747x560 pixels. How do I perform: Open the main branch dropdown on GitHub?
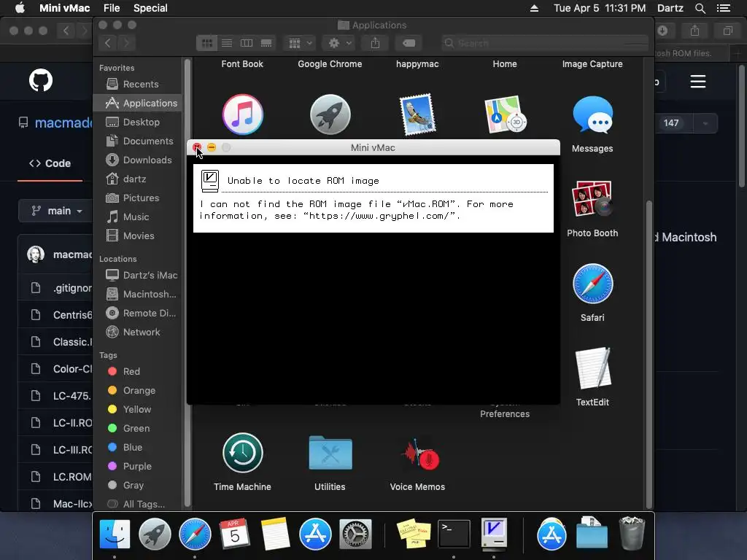click(57, 211)
